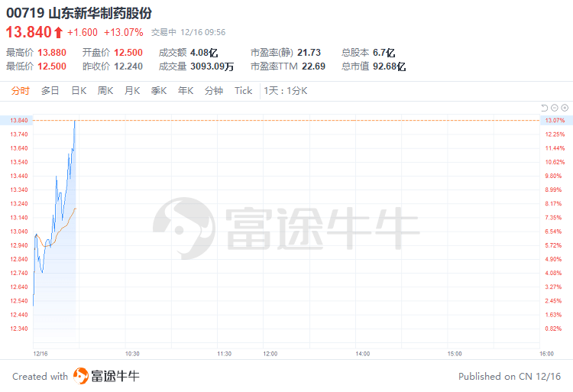Select the 分钟 tab
573x392 pixels.
coord(214,91)
